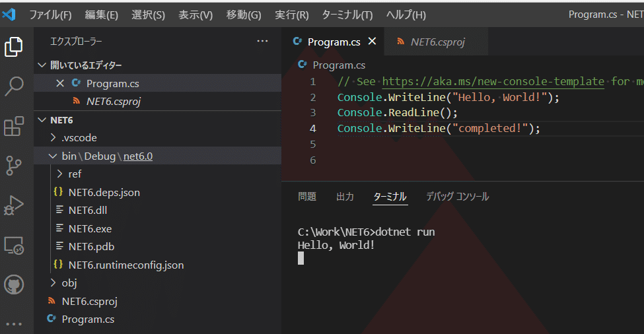Open the Search view icon
Image resolution: width=644 pixels, height=334 pixels.
14,86
